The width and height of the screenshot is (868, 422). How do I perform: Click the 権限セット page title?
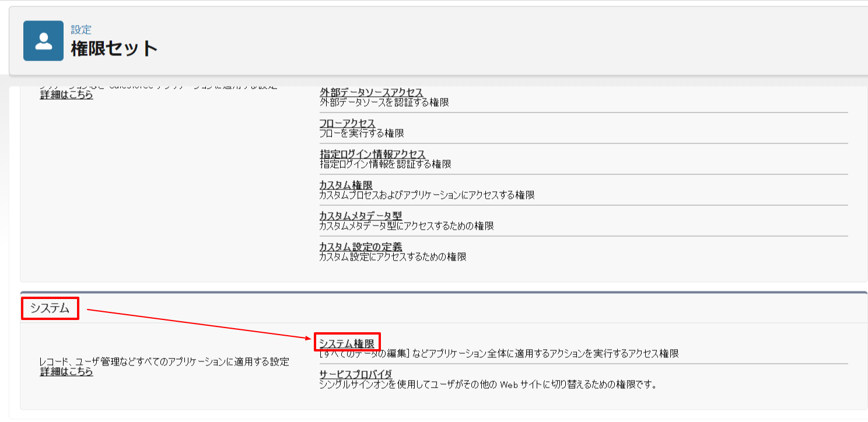pyautogui.click(x=114, y=48)
